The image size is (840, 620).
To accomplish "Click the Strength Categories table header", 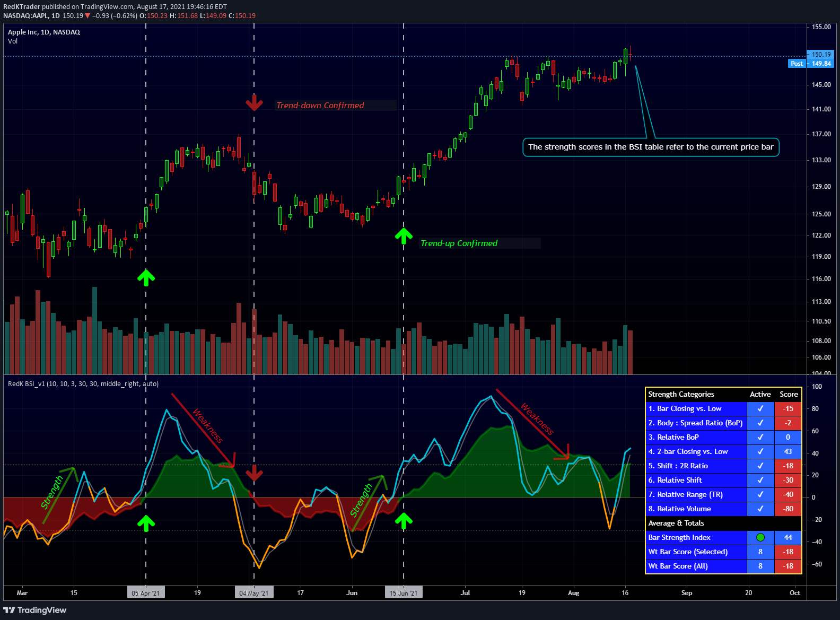I will (681, 395).
